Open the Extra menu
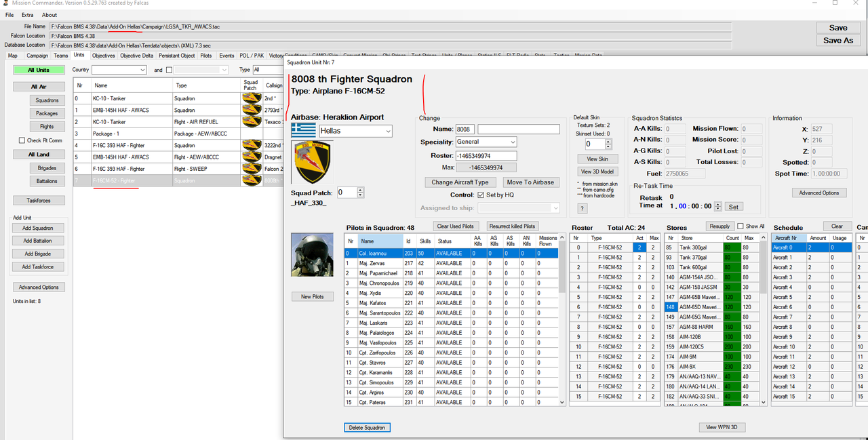868x440 pixels. pyautogui.click(x=27, y=15)
